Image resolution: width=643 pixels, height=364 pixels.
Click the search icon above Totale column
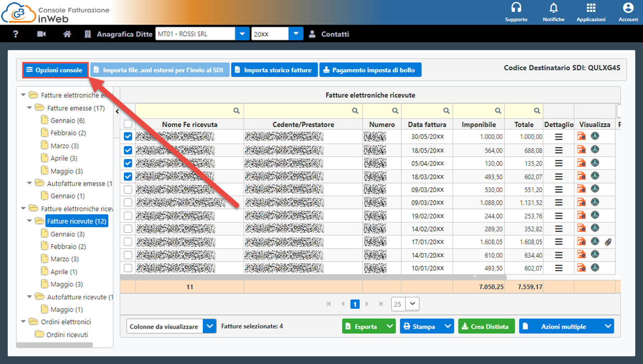click(537, 111)
